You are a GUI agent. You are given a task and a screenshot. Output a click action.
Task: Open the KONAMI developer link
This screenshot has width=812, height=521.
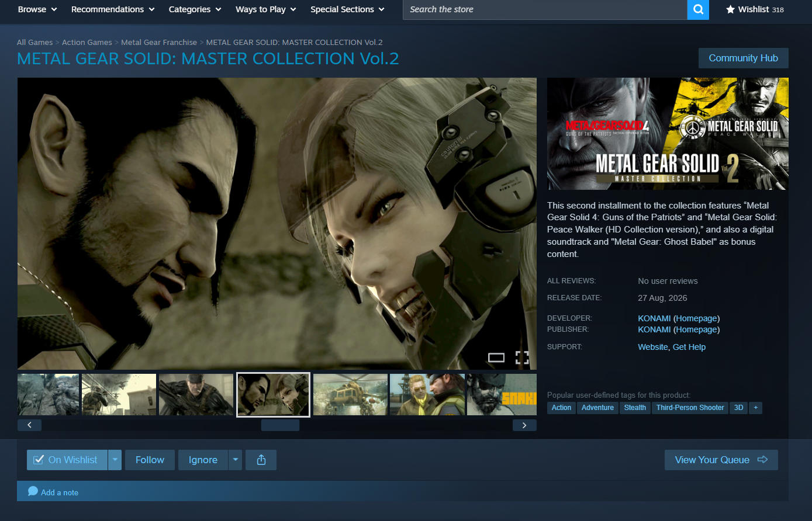[654, 318]
